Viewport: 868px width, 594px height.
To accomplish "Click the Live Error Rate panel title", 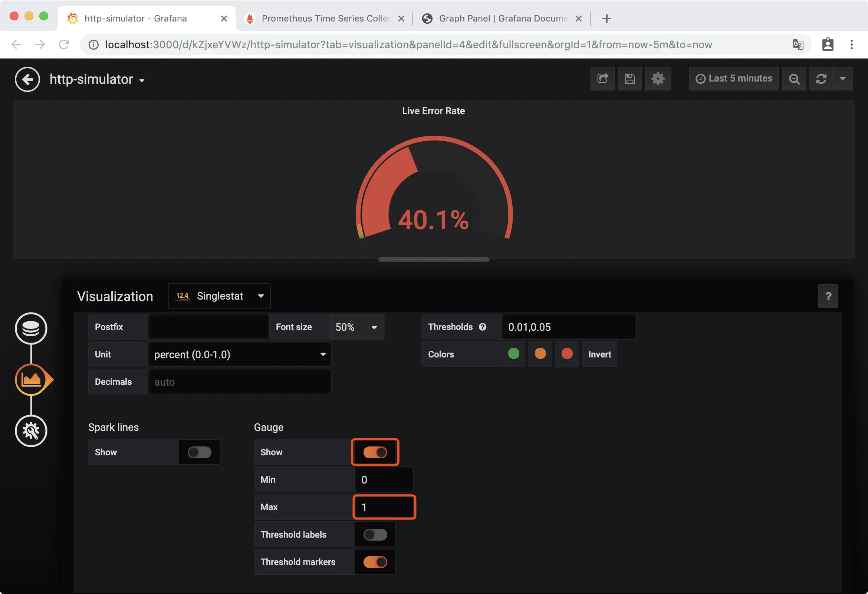I will 433,111.
